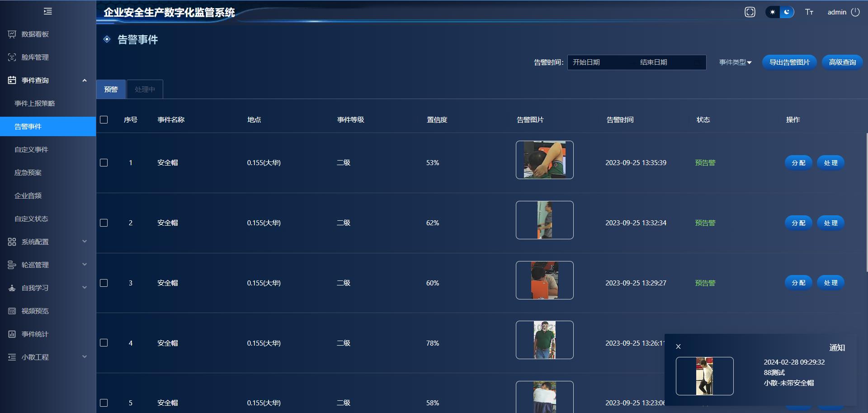
Task: Collapse the sidebar using the menu fold icon
Action: tap(48, 11)
